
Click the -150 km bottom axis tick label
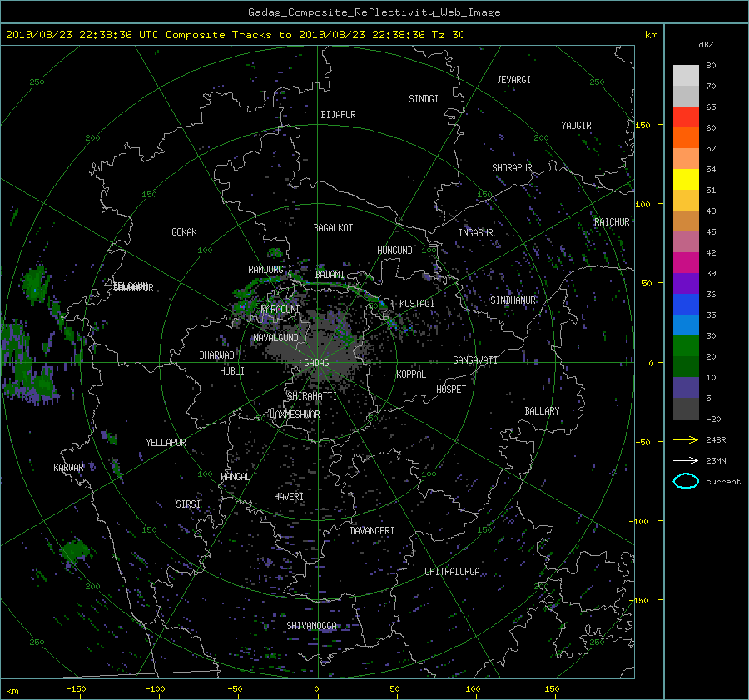pyautogui.click(x=76, y=689)
